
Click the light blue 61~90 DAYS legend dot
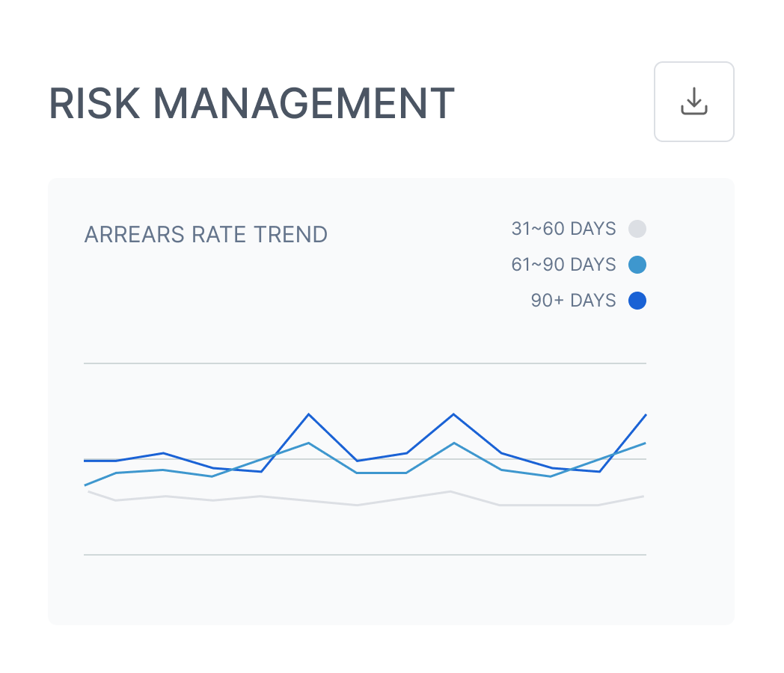[x=637, y=265]
